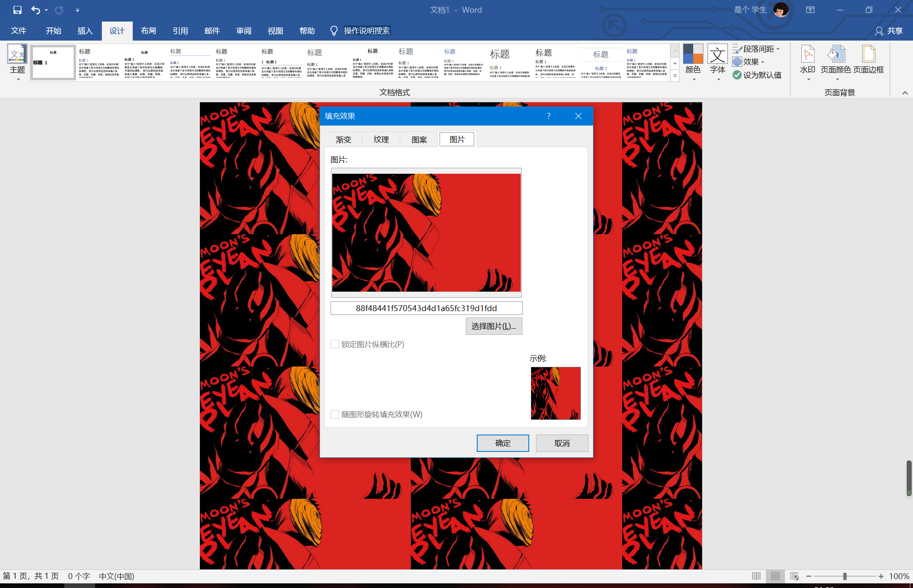
Task: Click the page count status (第 1 页，共 1 页)
Action: (31, 576)
